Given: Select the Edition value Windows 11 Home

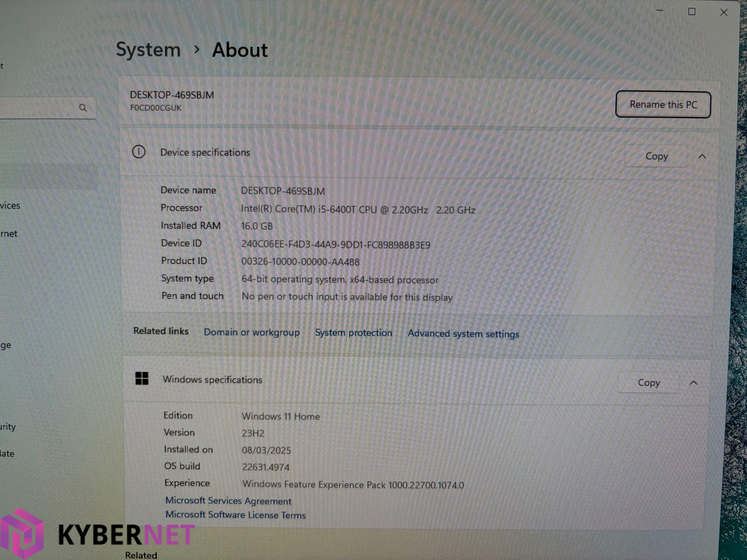Looking at the screenshot, I should (281, 416).
